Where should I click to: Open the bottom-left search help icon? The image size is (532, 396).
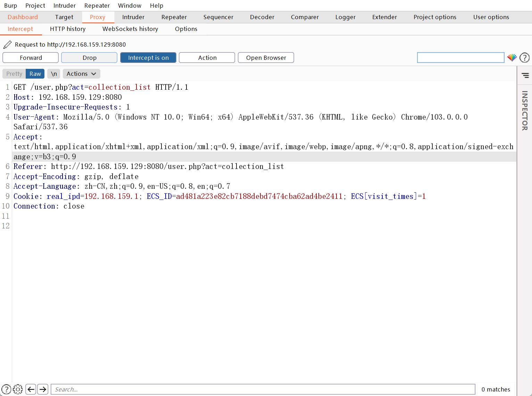tap(6, 389)
